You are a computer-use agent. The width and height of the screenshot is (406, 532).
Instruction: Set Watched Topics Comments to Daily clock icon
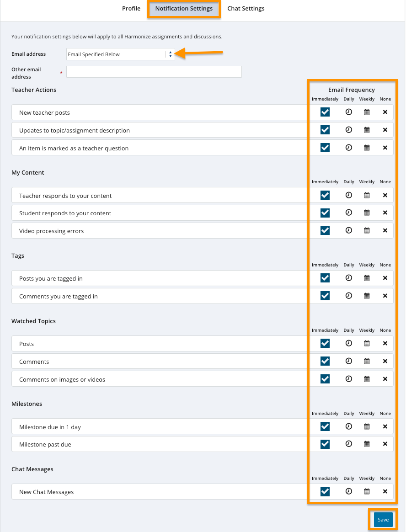349,361
